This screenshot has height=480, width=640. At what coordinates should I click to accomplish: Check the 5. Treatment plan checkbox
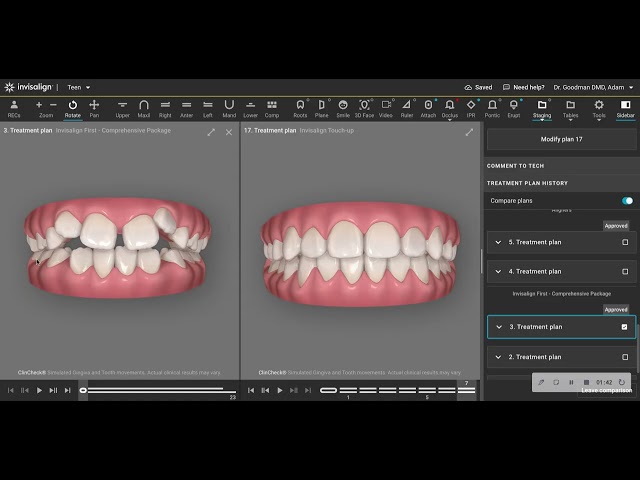pyautogui.click(x=625, y=242)
